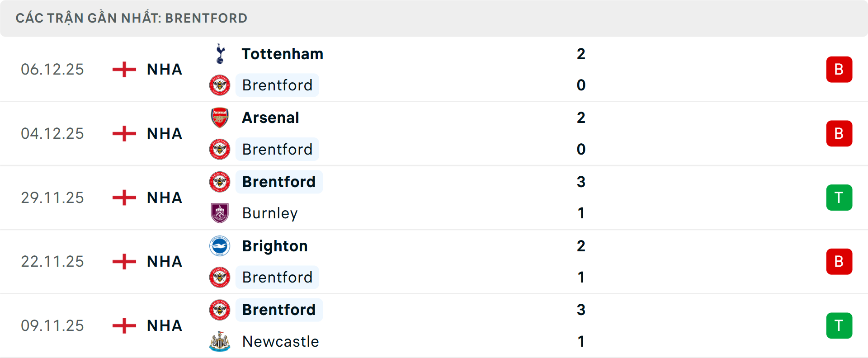Click green T badge for Newcastle match
This screenshot has width=868, height=358.
coord(839,325)
